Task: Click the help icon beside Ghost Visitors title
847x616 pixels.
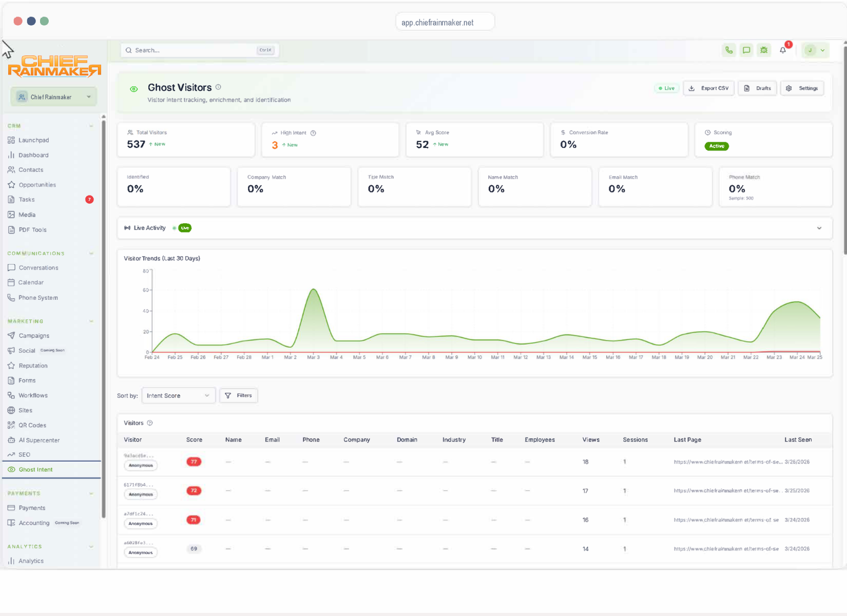Action: point(218,87)
